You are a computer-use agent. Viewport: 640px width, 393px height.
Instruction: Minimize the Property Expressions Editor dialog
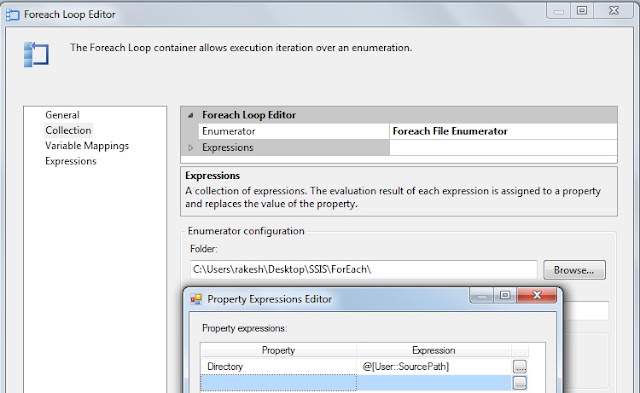pos(482,295)
